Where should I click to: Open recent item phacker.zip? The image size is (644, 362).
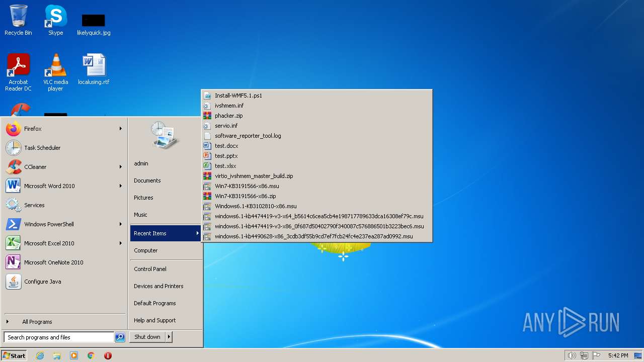pos(316,116)
